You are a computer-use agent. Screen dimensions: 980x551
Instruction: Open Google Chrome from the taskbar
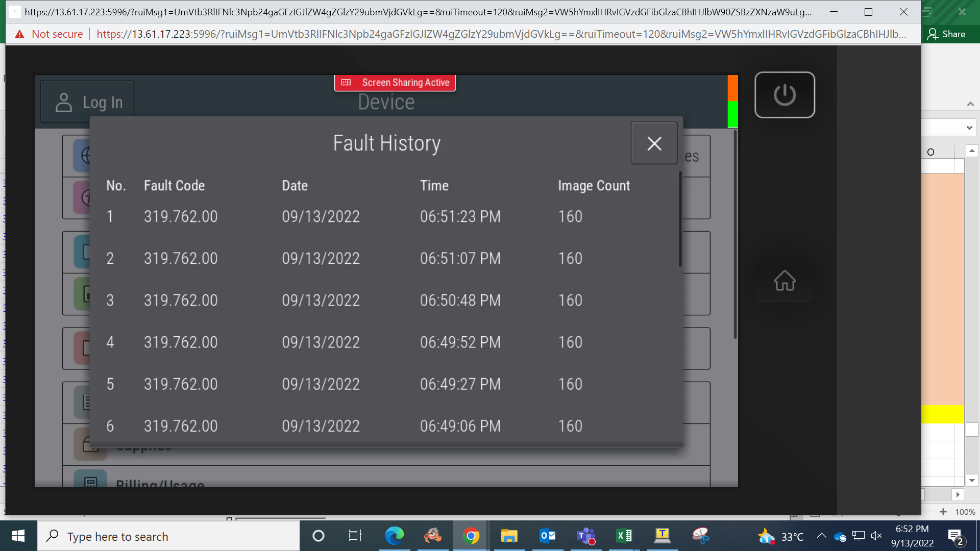pyautogui.click(x=471, y=536)
